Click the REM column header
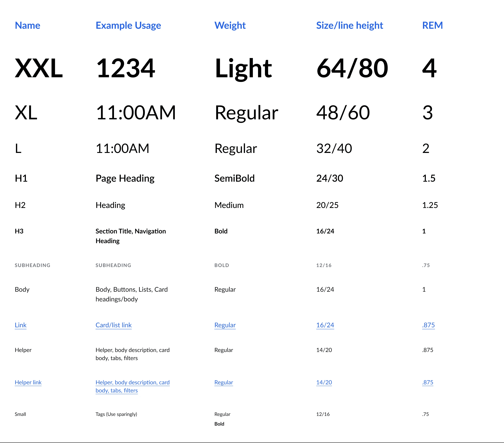The image size is (504, 443). point(432,25)
